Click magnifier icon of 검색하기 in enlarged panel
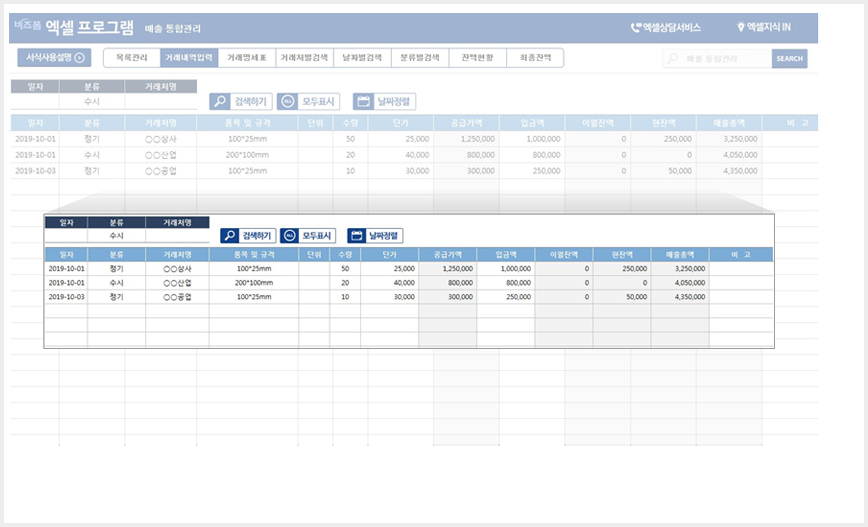 229,236
